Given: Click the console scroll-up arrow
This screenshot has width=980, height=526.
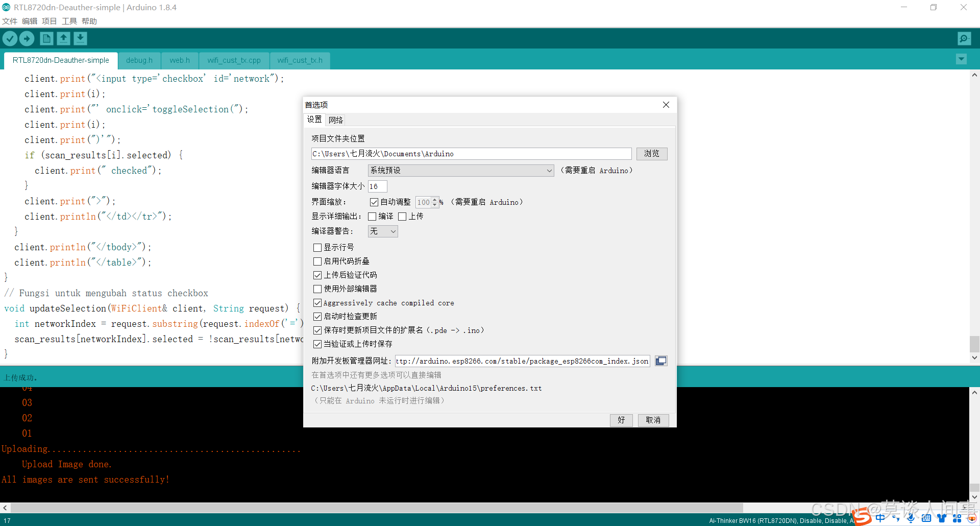Looking at the screenshot, I should click(x=974, y=393).
